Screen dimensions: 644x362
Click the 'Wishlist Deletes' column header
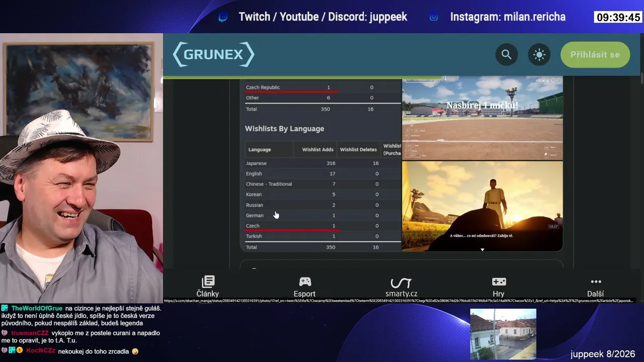click(x=358, y=149)
